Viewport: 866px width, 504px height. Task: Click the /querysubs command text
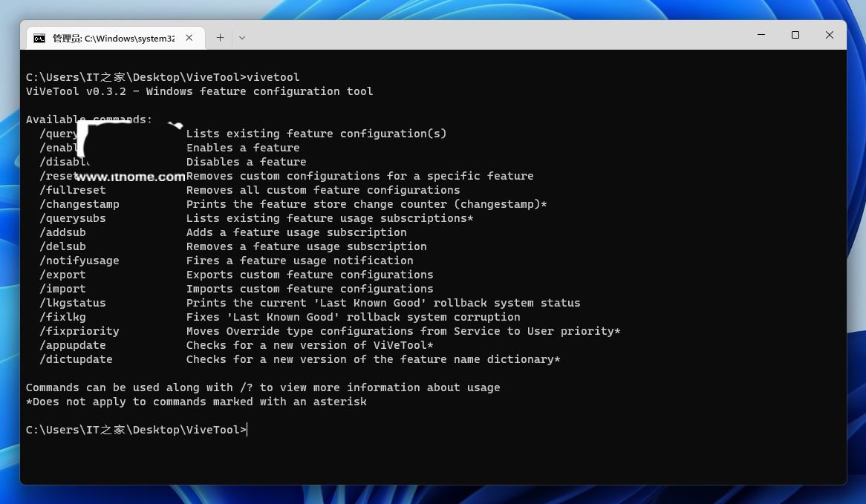click(72, 219)
